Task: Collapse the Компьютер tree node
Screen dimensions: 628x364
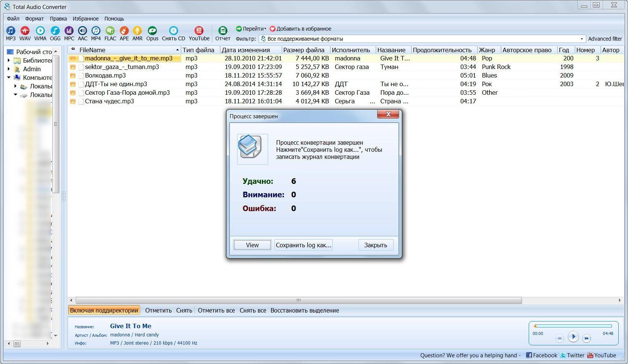Action: 9,78
